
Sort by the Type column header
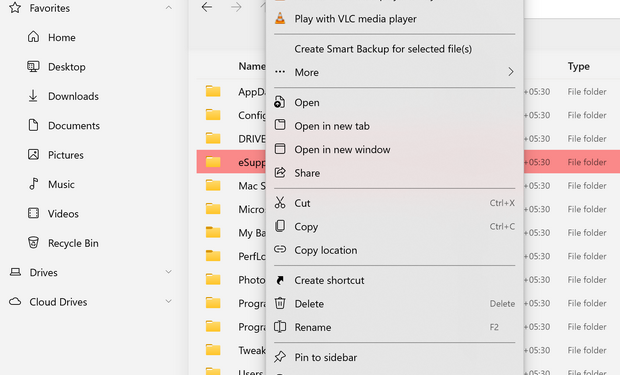578,66
